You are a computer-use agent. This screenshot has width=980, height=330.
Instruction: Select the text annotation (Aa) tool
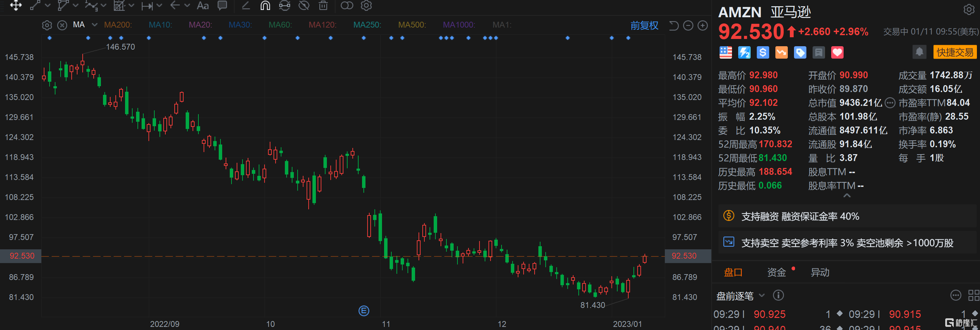tap(203, 6)
